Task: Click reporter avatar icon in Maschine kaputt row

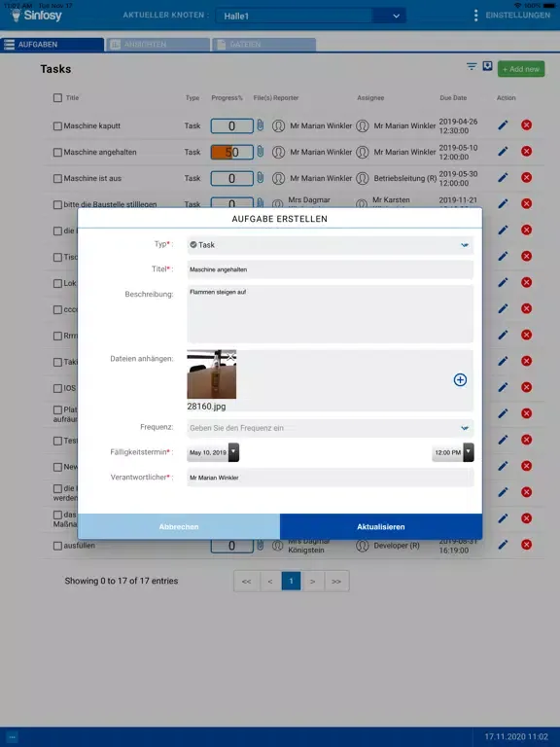Action: (x=279, y=125)
